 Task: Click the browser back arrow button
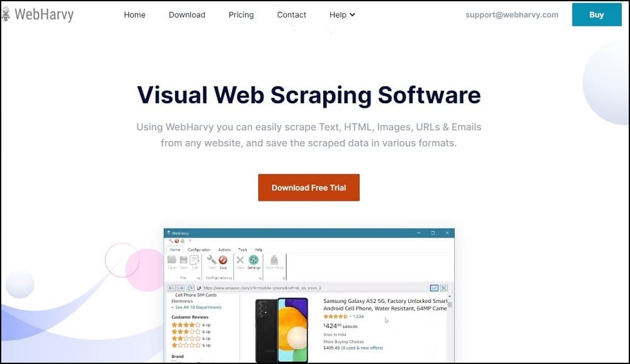171,288
